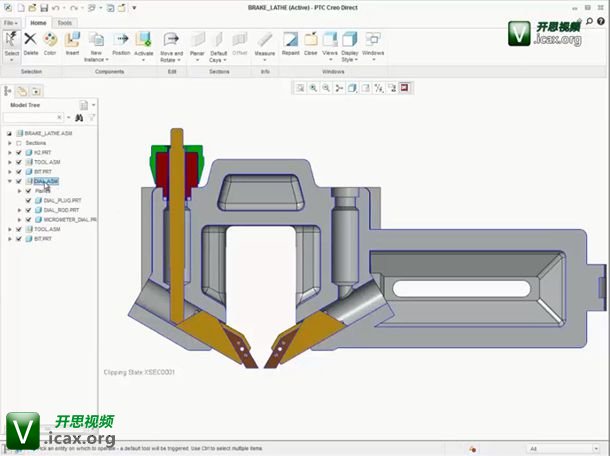Click the Activate button
The width and height of the screenshot is (610, 456).
pyautogui.click(x=143, y=42)
